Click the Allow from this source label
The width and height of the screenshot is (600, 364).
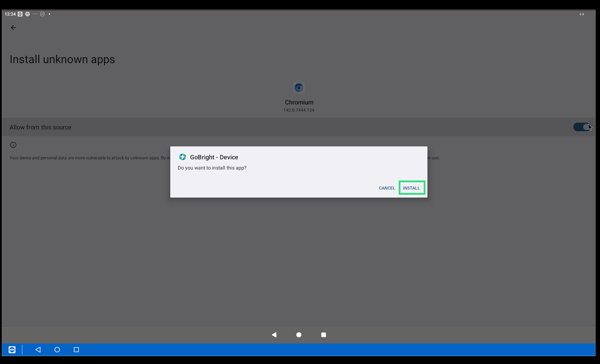pyautogui.click(x=41, y=127)
